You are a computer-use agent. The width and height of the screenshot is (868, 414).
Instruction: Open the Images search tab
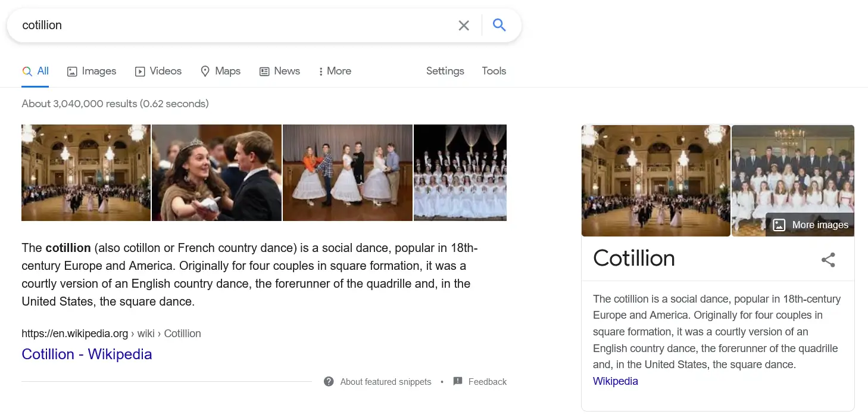pos(92,71)
